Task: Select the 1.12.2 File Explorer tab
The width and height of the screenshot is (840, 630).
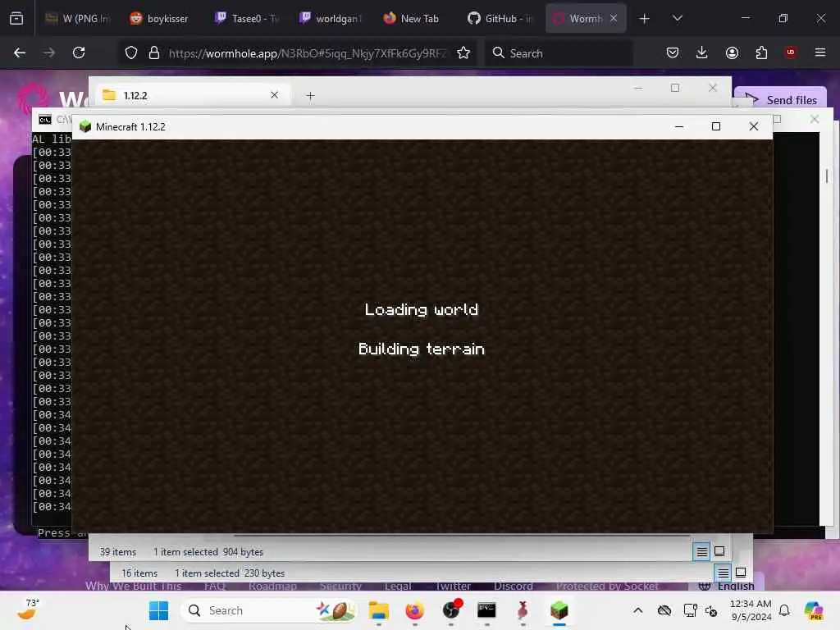Action: [193, 95]
